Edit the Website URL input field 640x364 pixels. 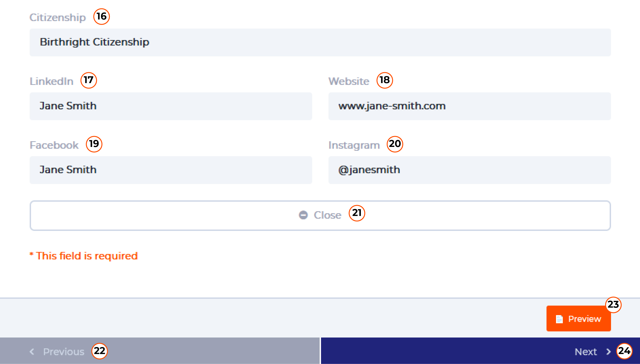click(x=470, y=106)
